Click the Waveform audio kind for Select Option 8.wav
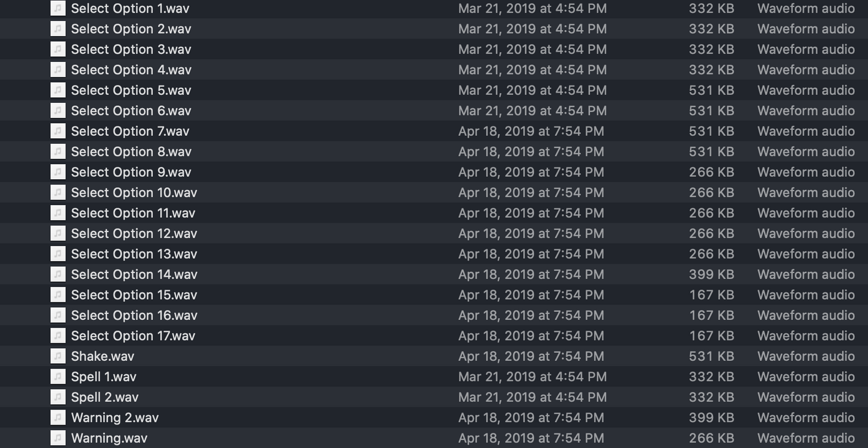Screen dimensions: 868x448 click(x=806, y=152)
